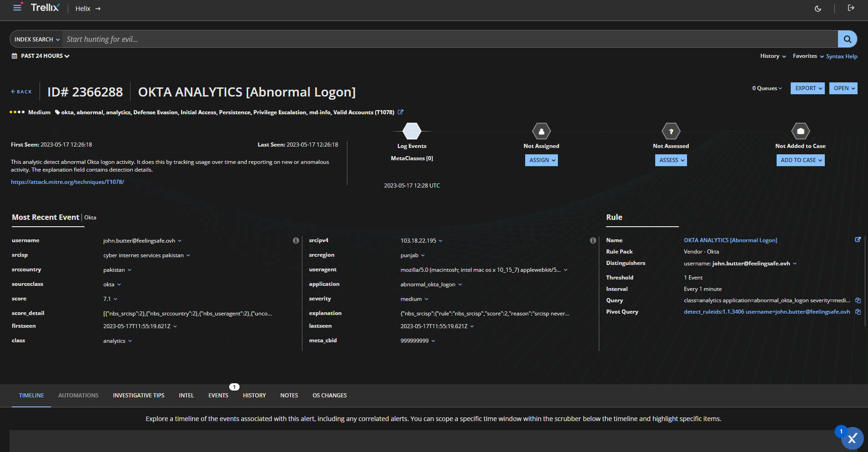Open the ASSIGN dropdown

click(x=541, y=160)
